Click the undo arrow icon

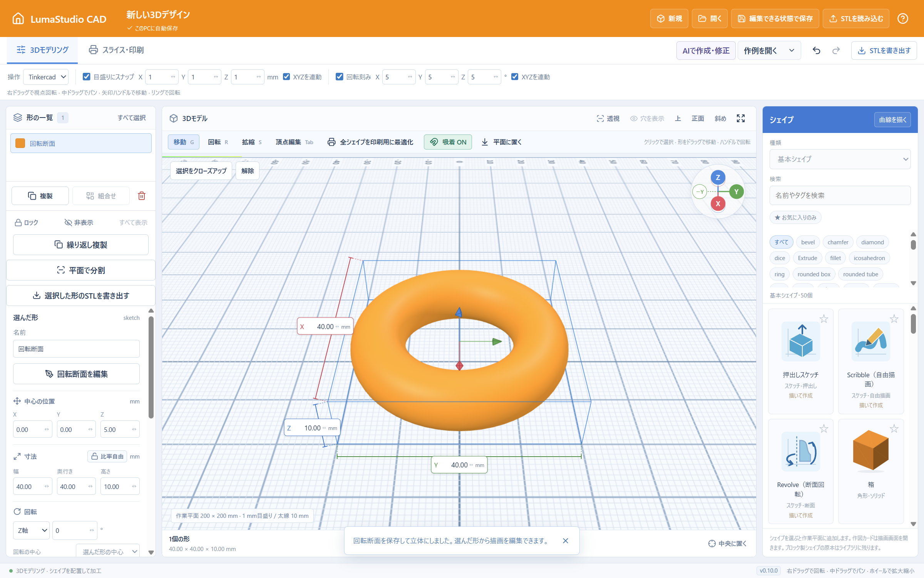817,50
